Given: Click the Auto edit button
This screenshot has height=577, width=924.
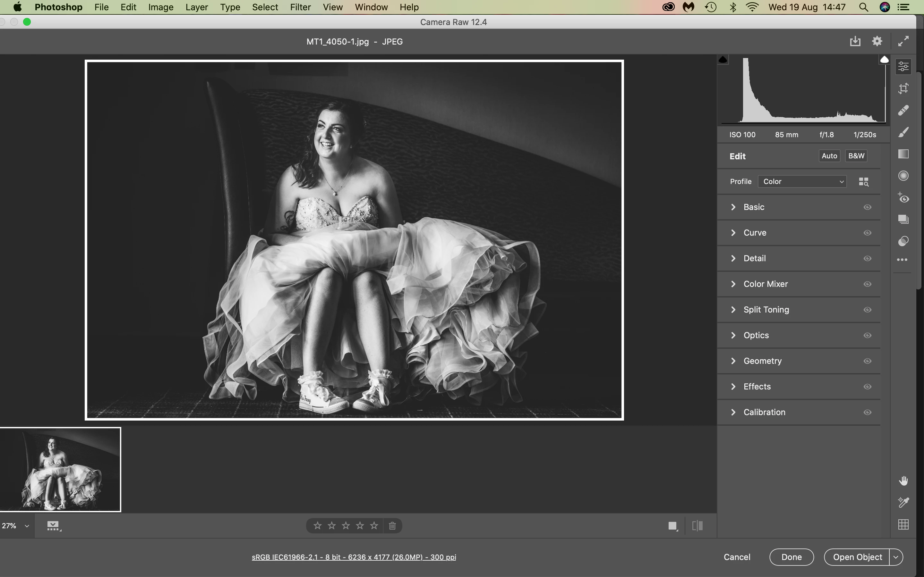Looking at the screenshot, I should tap(829, 156).
